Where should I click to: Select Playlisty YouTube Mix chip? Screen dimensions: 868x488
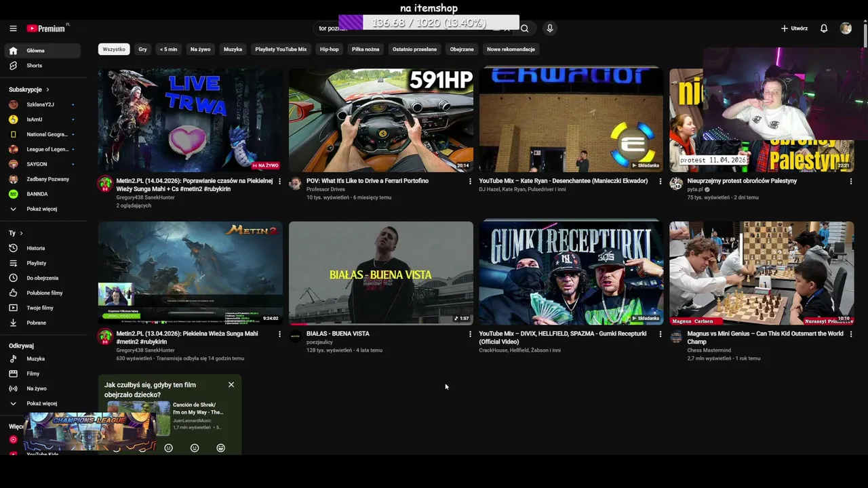(x=281, y=49)
